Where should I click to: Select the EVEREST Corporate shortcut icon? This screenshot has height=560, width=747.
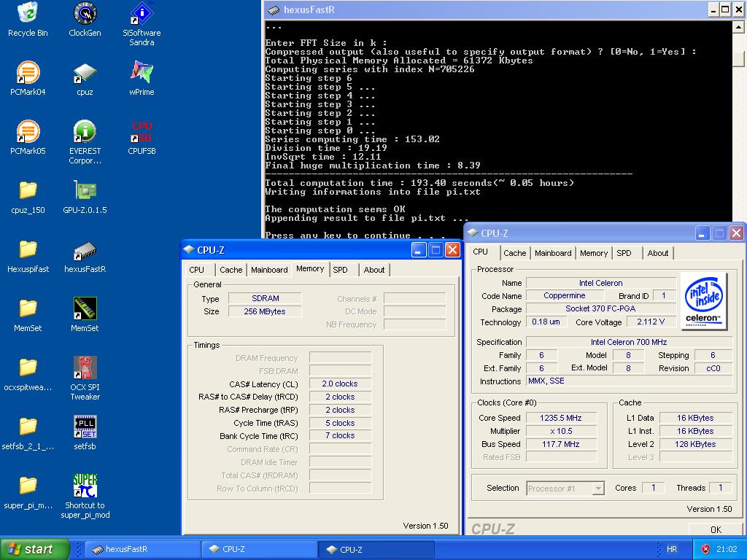85,131
